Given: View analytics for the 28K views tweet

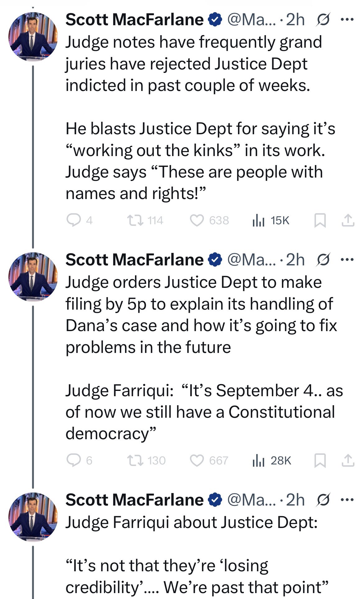Looking at the screenshot, I should point(258,460).
